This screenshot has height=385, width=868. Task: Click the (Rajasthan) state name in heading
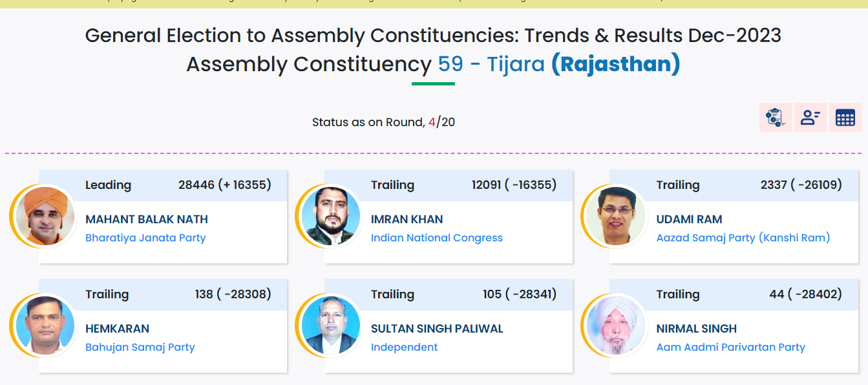(615, 65)
